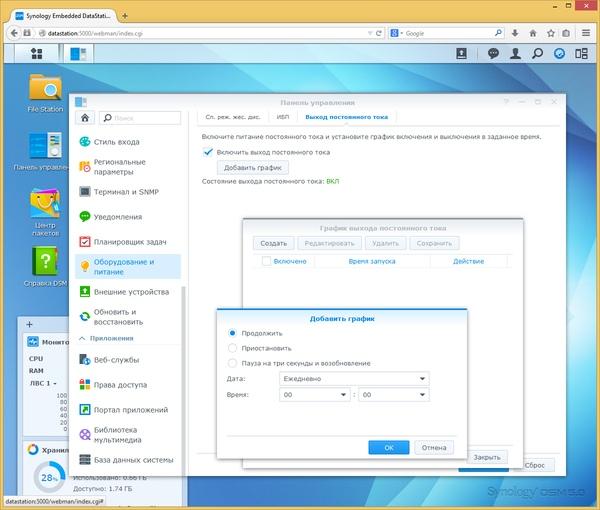The height and width of the screenshot is (510, 600).
Task: Open Панель управления desktop icon
Action: [x=45, y=151]
